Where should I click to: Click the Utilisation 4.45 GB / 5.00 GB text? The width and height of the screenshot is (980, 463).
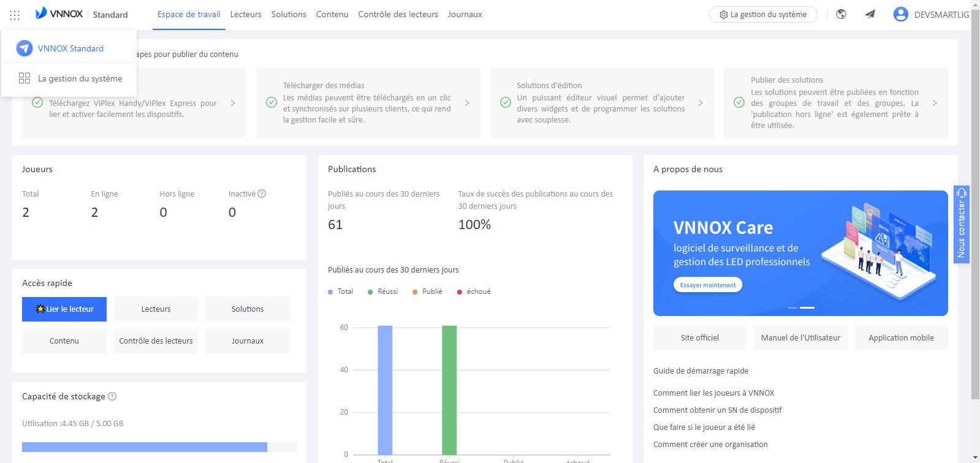tap(73, 424)
